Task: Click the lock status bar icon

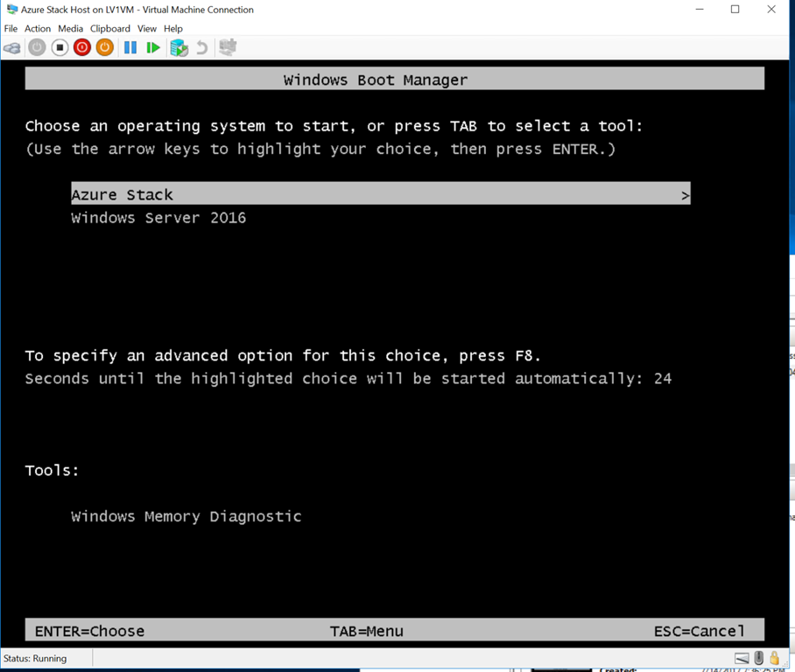Action: pos(774,658)
